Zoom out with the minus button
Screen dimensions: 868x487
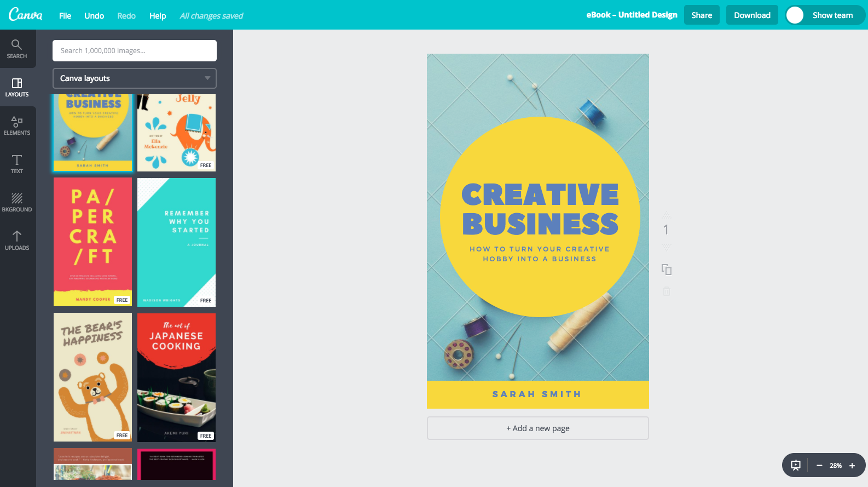click(x=819, y=466)
